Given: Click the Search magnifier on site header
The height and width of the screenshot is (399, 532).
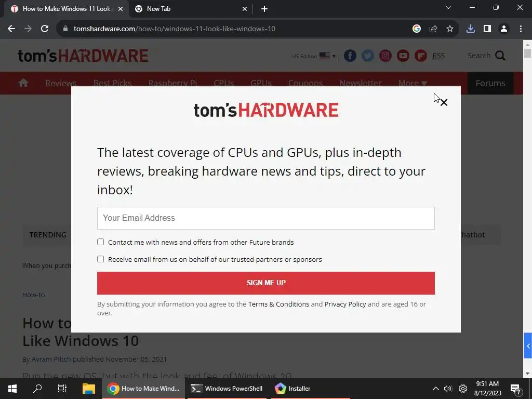Looking at the screenshot, I should [500, 55].
